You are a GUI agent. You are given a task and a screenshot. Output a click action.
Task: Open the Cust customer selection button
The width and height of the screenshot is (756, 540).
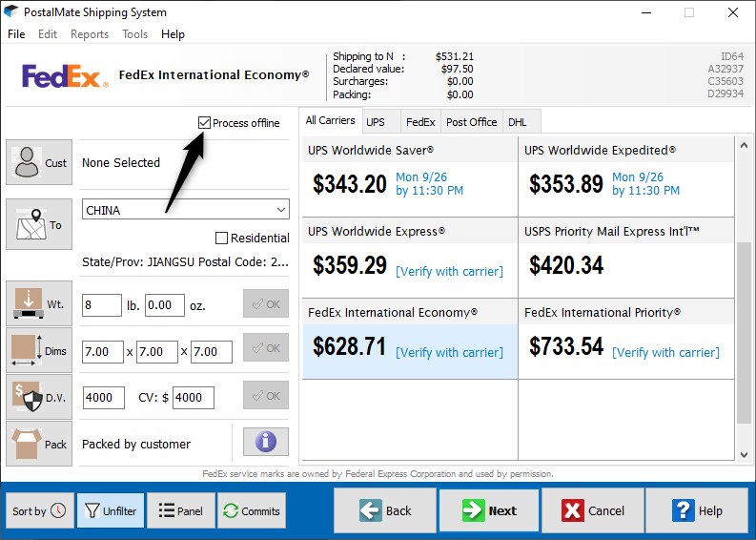tap(39, 162)
